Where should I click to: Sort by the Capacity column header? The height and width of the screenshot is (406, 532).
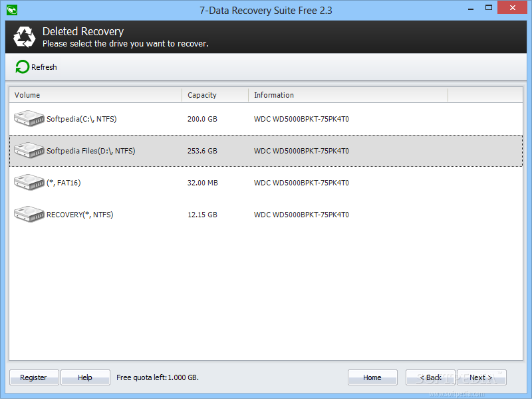(215, 95)
